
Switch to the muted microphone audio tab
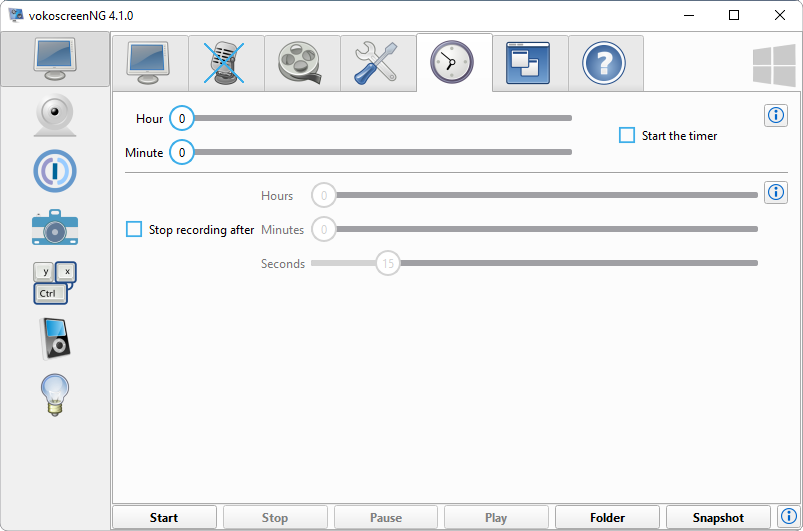click(x=226, y=63)
